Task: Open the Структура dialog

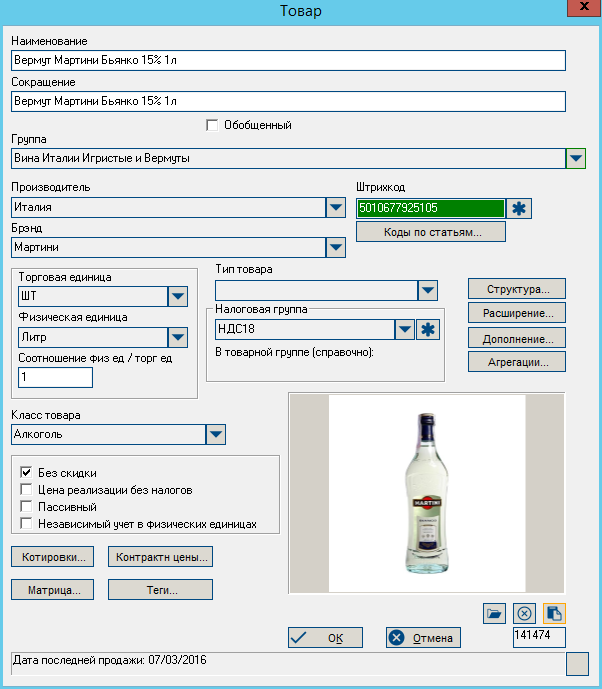Action: pyautogui.click(x=517, y=289)
